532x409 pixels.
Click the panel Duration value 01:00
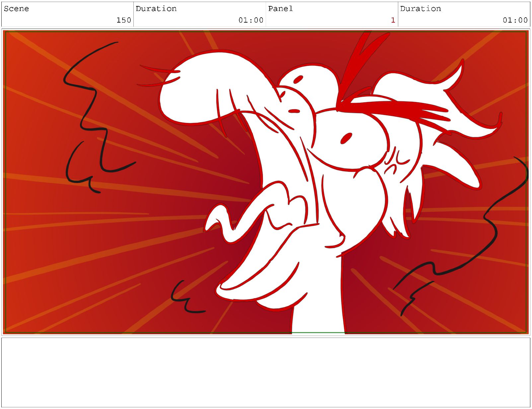tap(515, 20)
